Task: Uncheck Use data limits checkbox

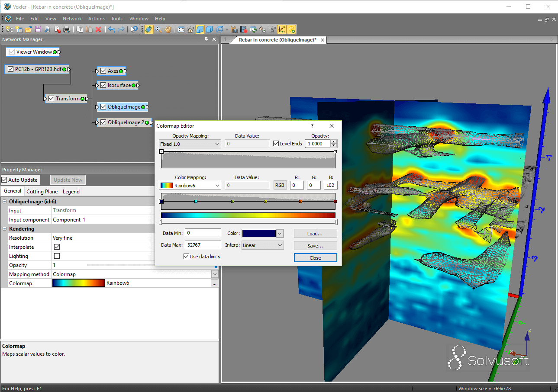Action: pos(186,257)
